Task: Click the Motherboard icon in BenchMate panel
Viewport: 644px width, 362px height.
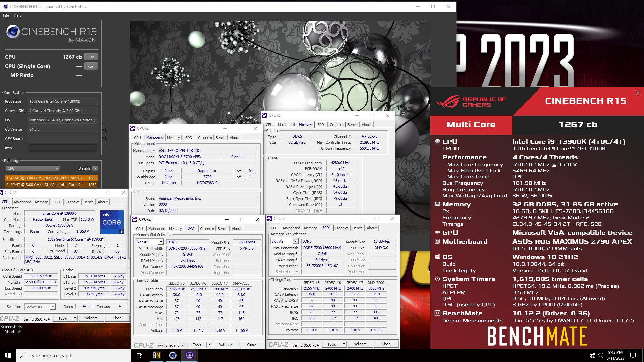Action: [437, 241]
